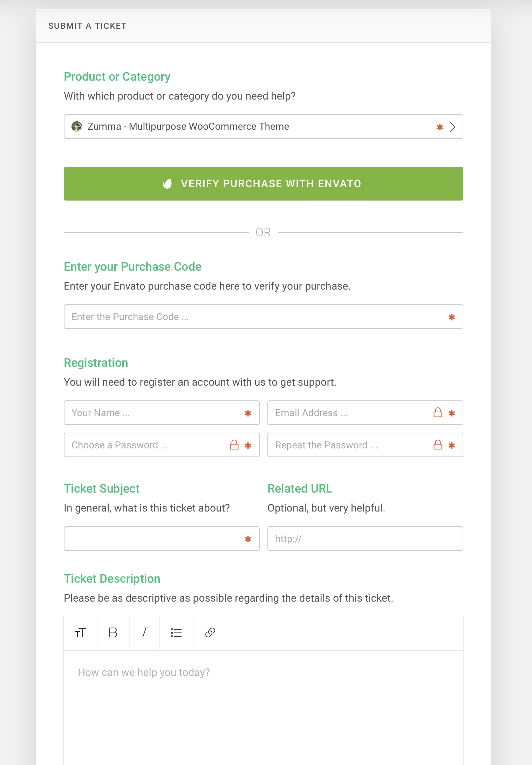This screenshot has width=532, height=765.
Task: Click the Your Name input field
Action: [154, 413]
